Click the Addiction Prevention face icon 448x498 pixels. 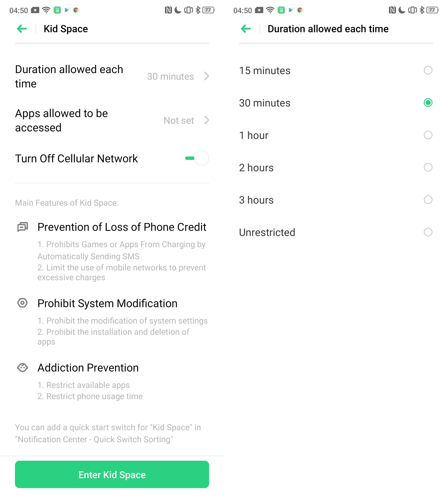point(22,368)
